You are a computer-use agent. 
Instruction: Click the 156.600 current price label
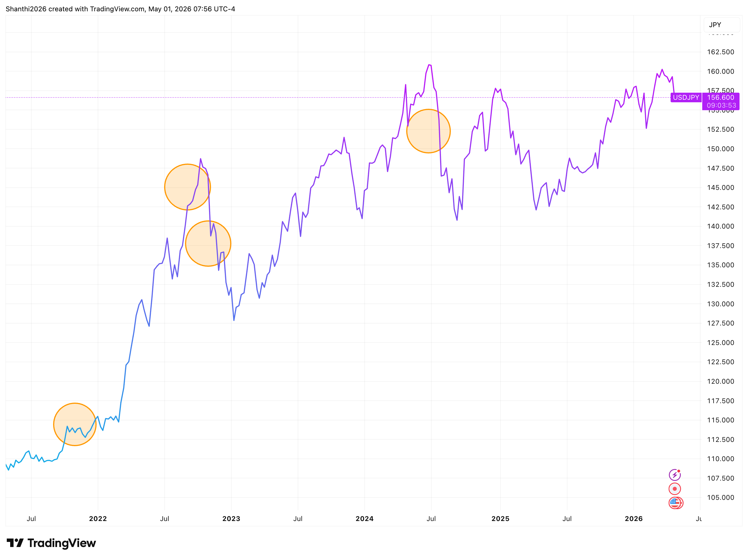pos(721,97)
